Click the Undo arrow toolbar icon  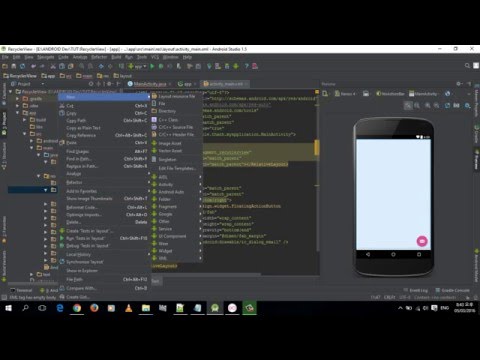(x=33, y=66)
